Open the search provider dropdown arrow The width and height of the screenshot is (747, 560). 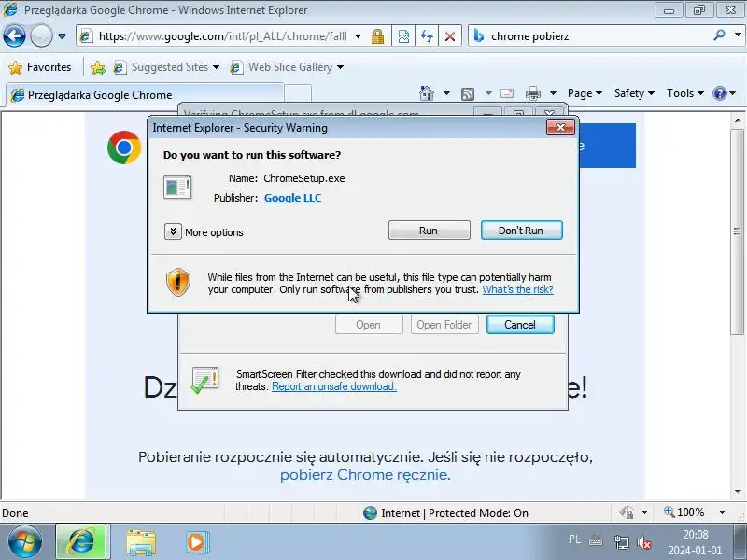(x=738, y=35)
